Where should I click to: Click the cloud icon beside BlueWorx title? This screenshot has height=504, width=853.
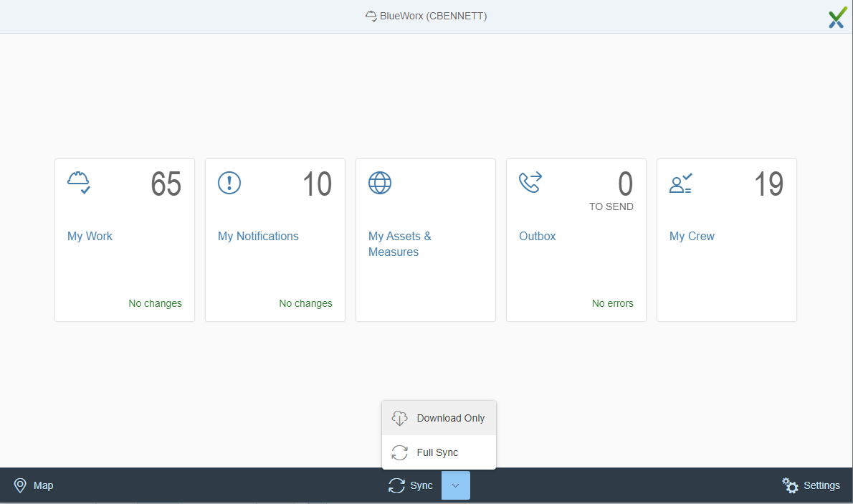click(371, 16)
